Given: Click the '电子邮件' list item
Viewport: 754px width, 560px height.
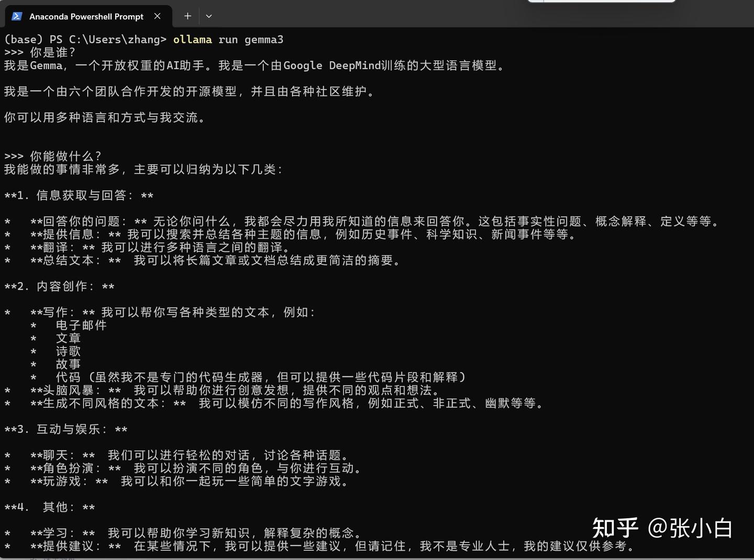Looking at the screenshot, I should click(81, 325).
